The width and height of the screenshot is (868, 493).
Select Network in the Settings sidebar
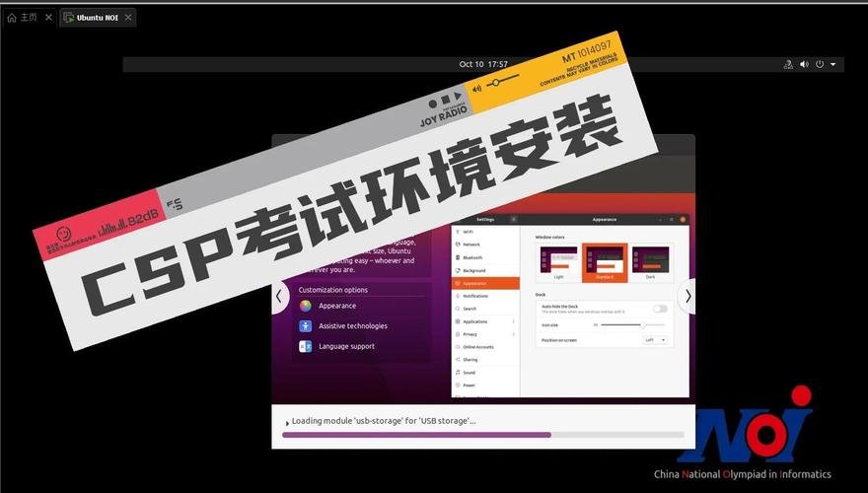pos(485,244)
